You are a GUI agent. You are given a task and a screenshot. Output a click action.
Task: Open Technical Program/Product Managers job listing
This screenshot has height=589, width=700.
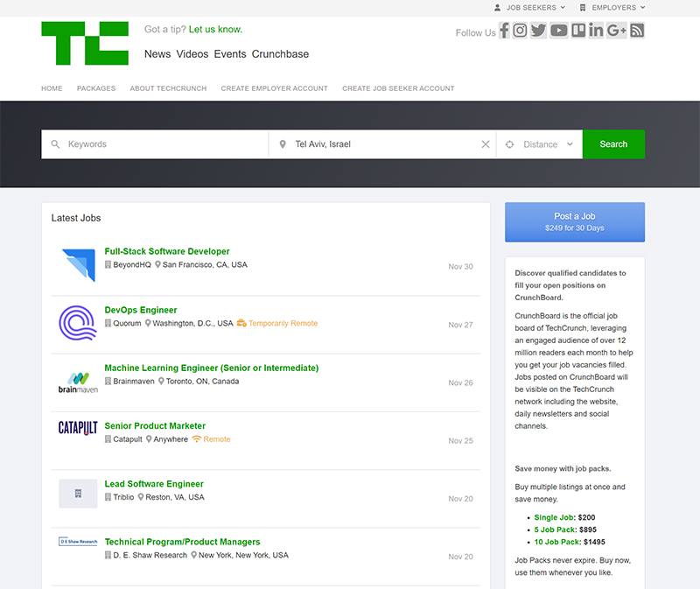182,542
